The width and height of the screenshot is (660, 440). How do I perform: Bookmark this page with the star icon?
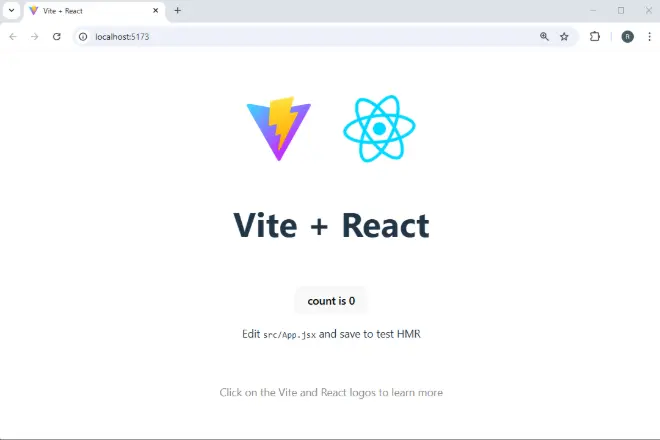click(564, 37)
